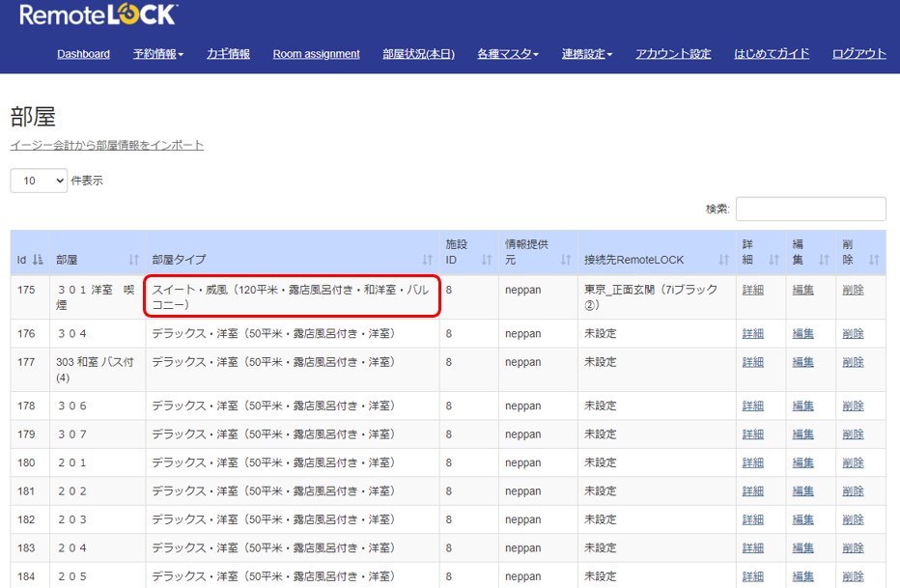Screen dimensions: 900x588
Task: Click 削除 for room Id 181
Action: pos(853,491)
